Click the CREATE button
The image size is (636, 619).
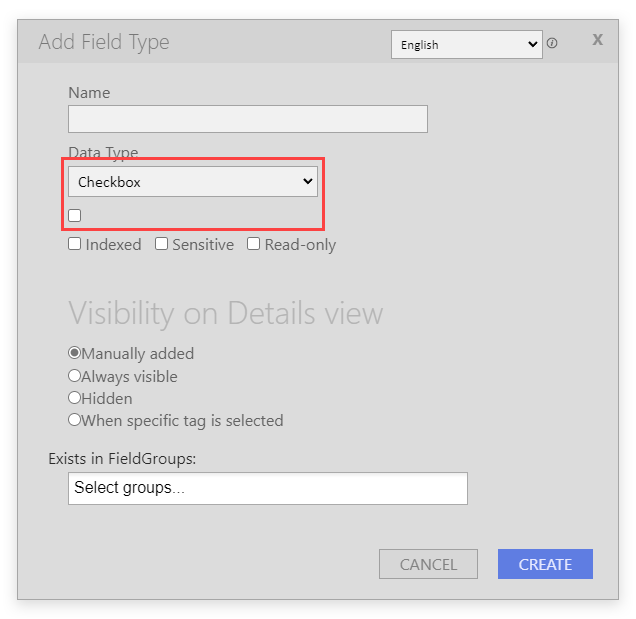pos(545,564)
